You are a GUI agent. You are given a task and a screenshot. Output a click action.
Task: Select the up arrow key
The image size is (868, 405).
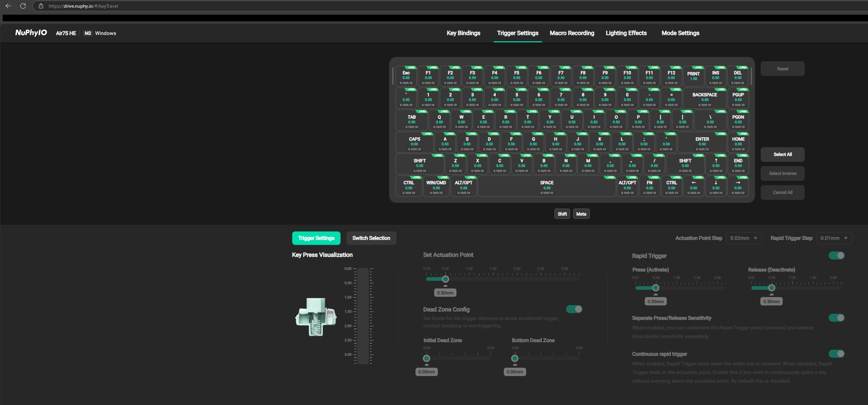[x=716, y=165]
